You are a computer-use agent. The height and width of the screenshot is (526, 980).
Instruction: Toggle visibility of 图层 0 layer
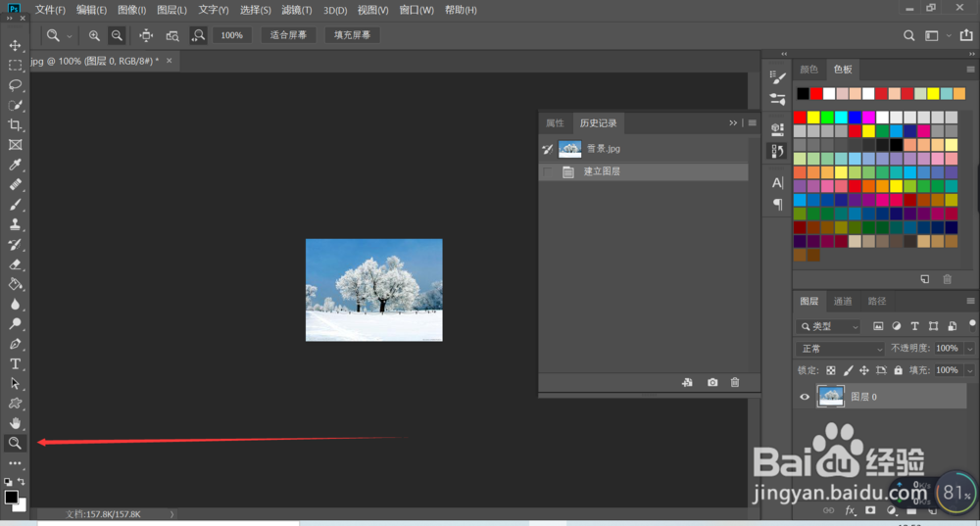click(805, 397)
